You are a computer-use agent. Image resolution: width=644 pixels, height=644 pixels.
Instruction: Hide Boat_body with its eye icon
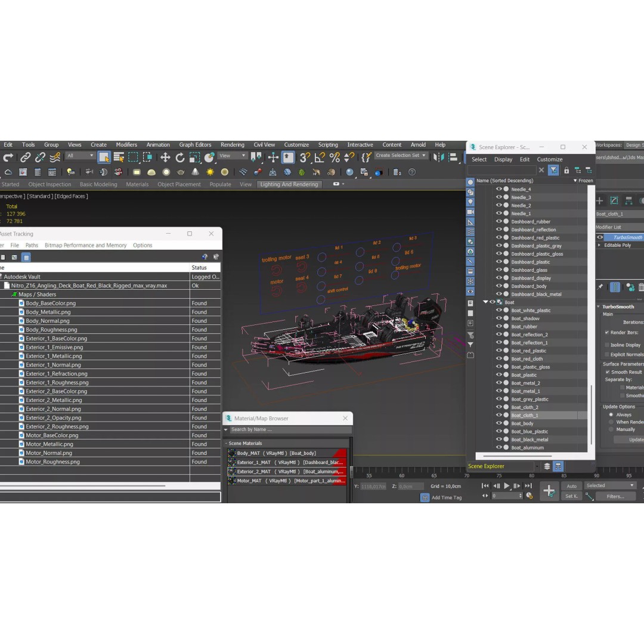pyautogui.click(x=499, y=423)
